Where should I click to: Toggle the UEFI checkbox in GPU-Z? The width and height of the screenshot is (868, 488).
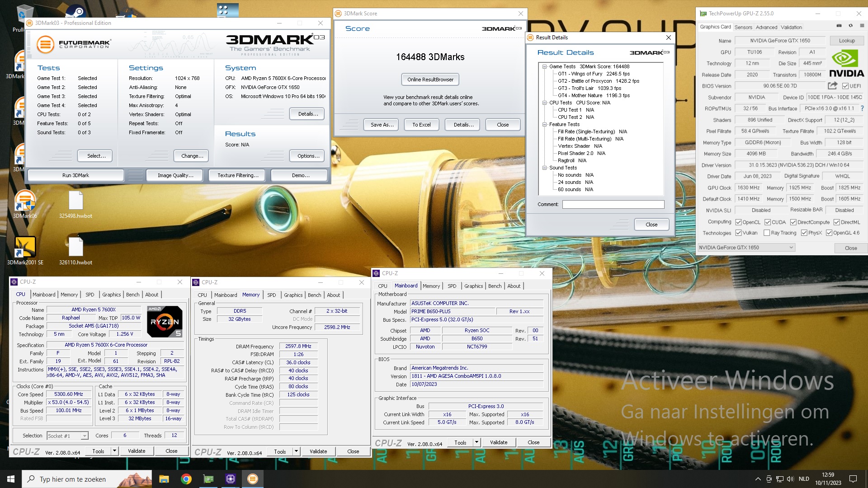pyautogui.click(x=845, y=86)
